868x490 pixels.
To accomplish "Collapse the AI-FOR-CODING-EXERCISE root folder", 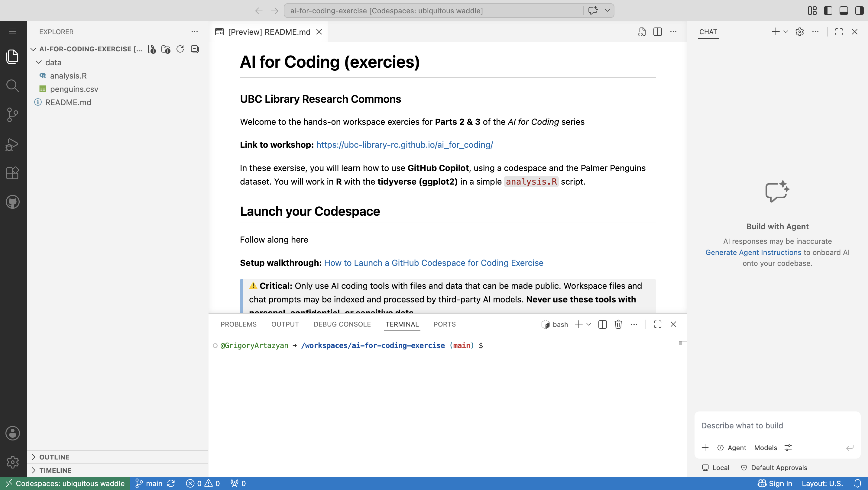I will [33, 49].
